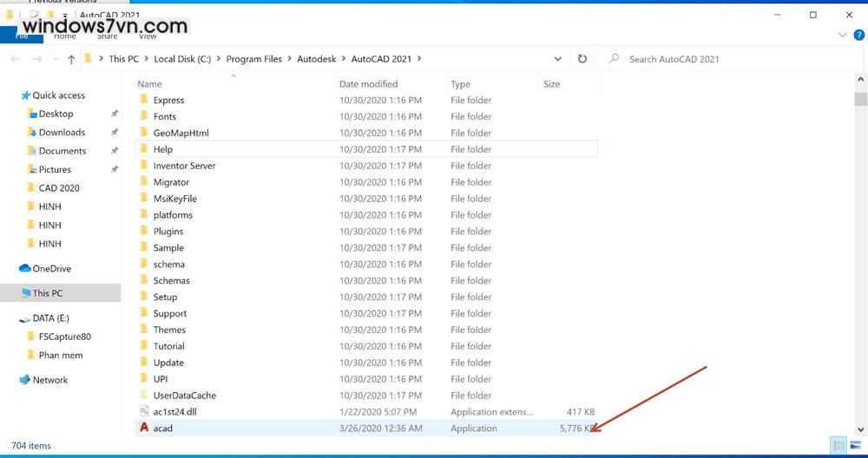
Task: Go up one folder level
Action: [71, 59]
